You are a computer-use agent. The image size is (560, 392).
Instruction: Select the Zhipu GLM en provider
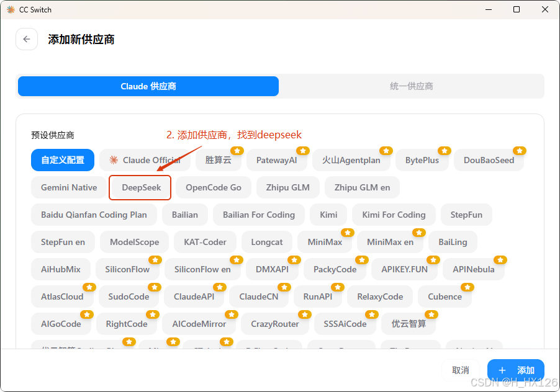(x=362, y=187)
